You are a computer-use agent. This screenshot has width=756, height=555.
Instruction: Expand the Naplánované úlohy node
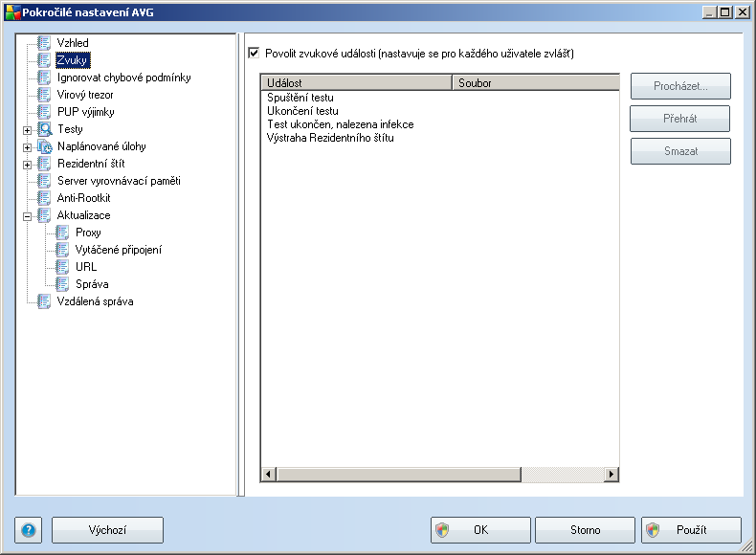click(28, 147)
